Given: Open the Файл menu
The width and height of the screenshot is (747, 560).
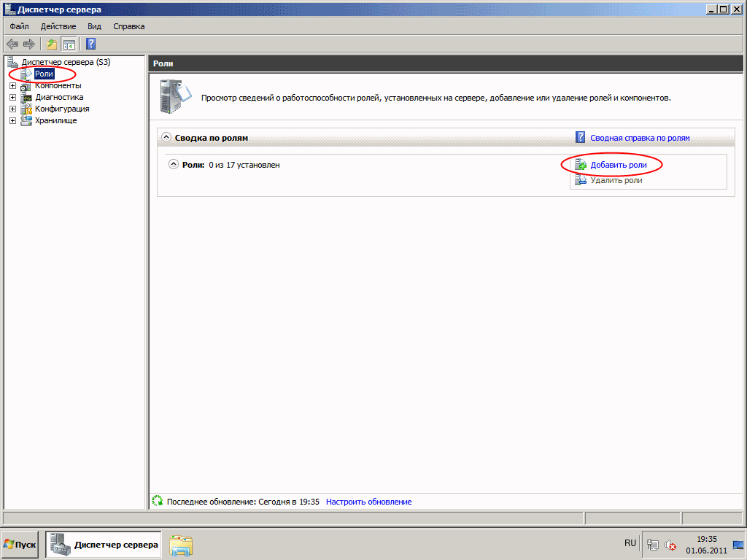Looking at the screenshot, I should point(19,26).
